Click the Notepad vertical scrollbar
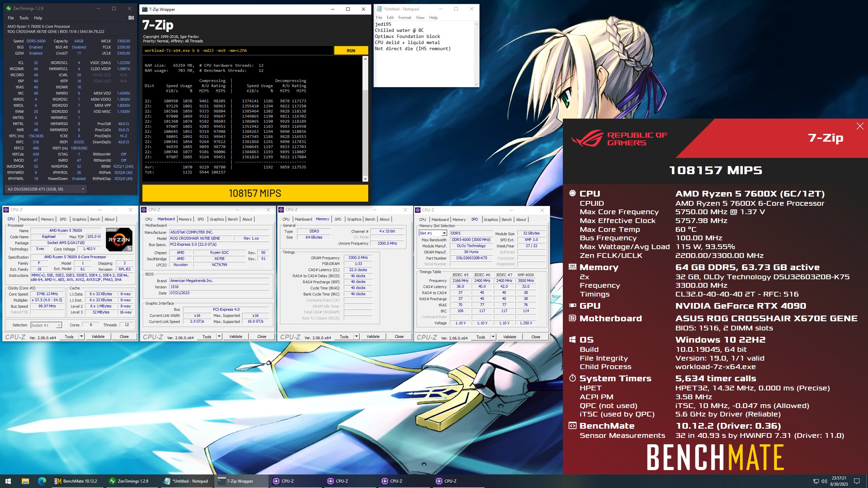Image resolution: width=868 pixels, height=488 pixels. point(476,54)
